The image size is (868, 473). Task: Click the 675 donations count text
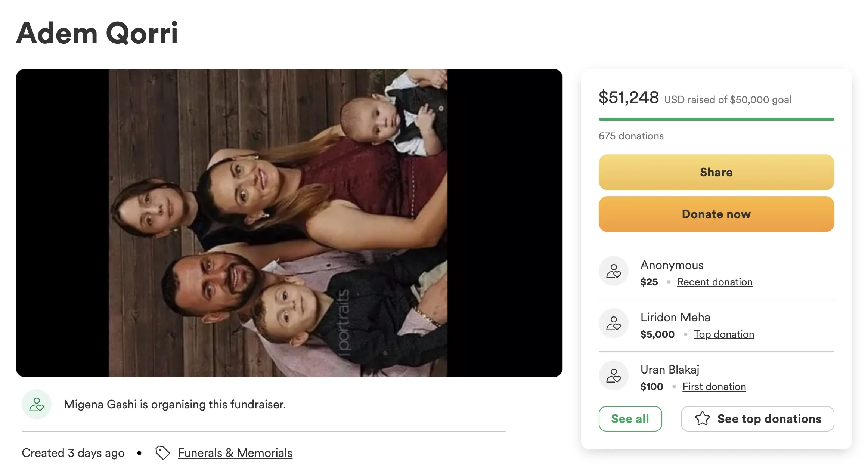631,136
